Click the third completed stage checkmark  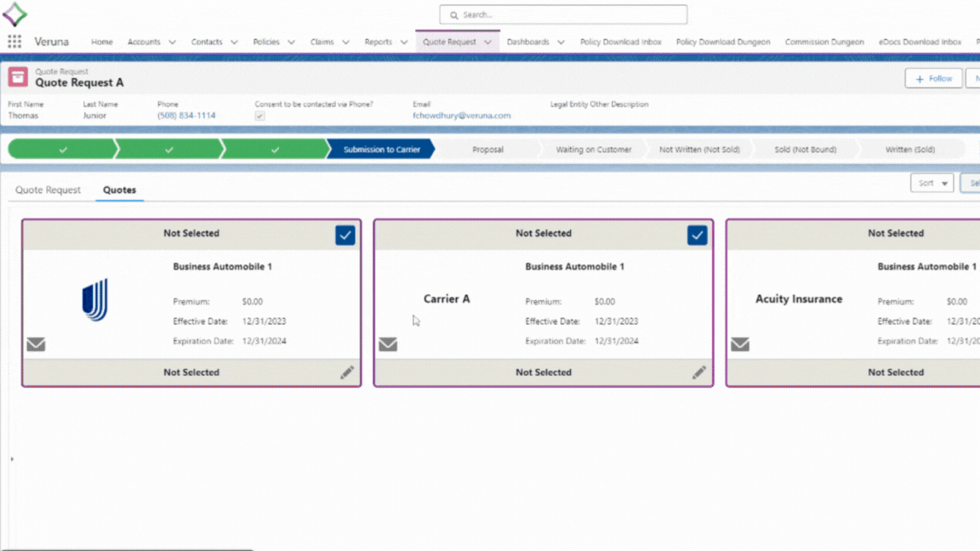(275, 150)
